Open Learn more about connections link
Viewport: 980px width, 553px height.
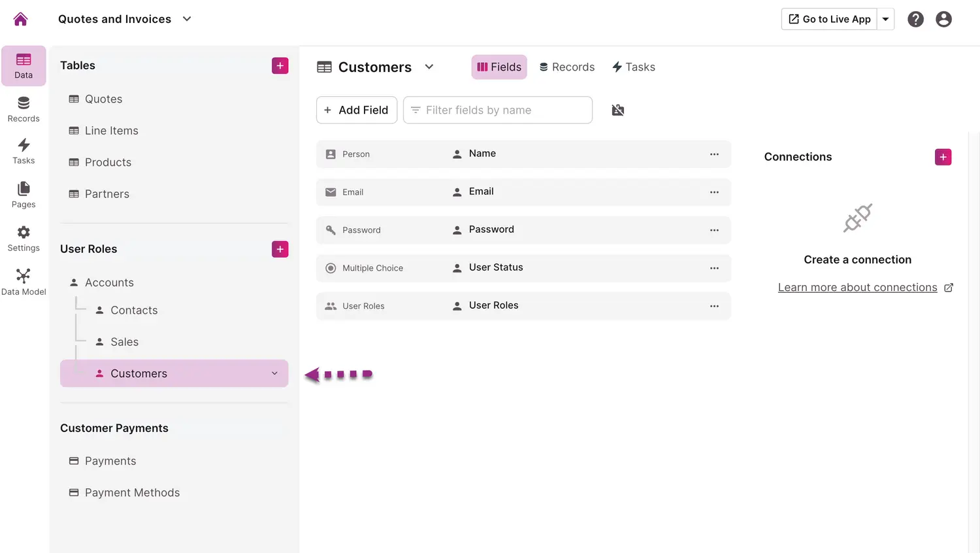(857, 288)
